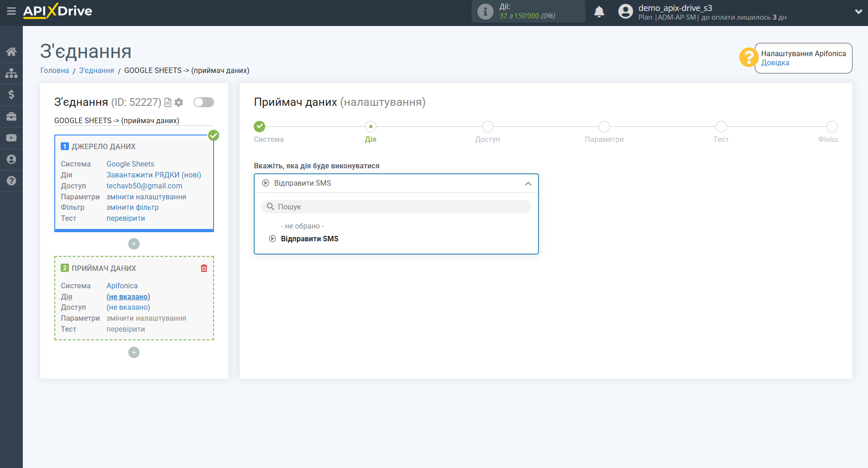Image resolution: width=868 pixels, height=468 pixels.
Task: Expand the user account menu chevron
Action: pyautogui.click(x=858, y=12)
